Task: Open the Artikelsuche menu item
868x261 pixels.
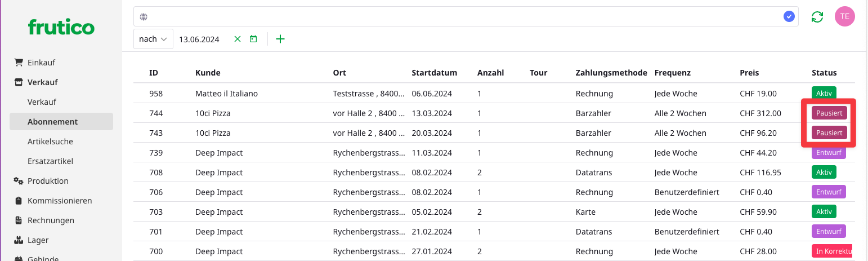Action: point(50,141)
